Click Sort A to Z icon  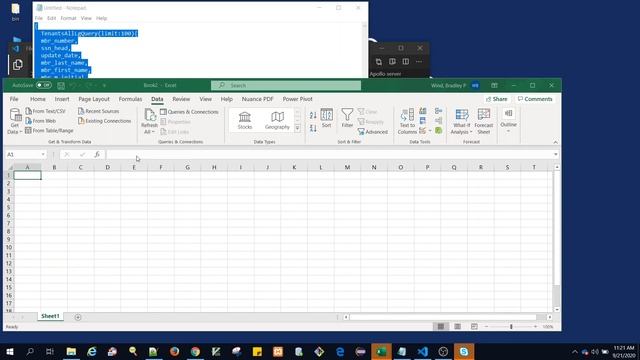click(x=313, y=116)
